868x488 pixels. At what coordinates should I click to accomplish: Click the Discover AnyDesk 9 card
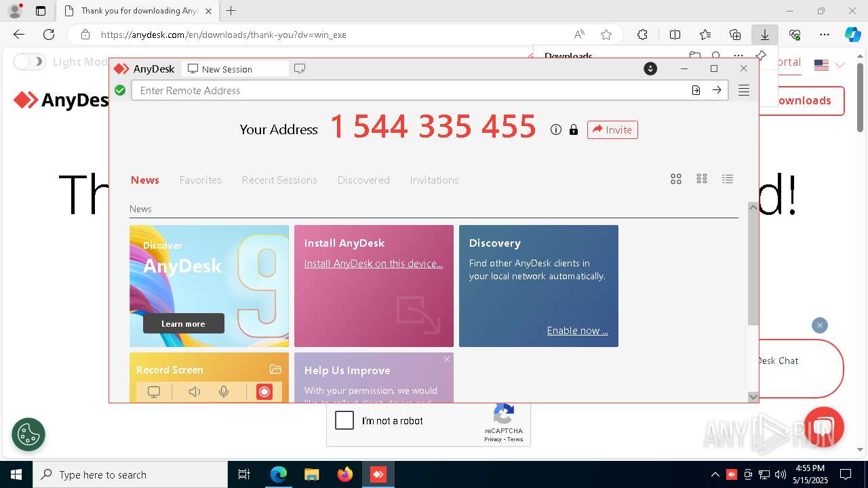click(209, 286)
